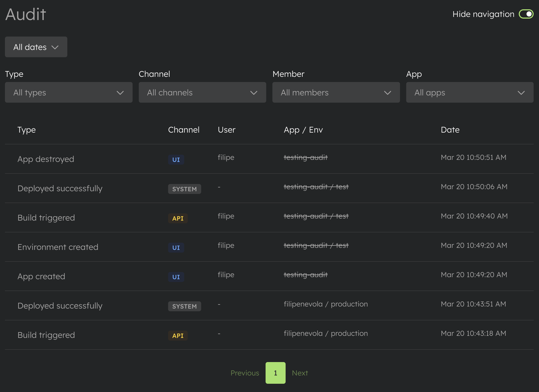Click the Previous pagination link
Image resolution: width=539 pixels, height=392 pixels.
coord(245,373)
